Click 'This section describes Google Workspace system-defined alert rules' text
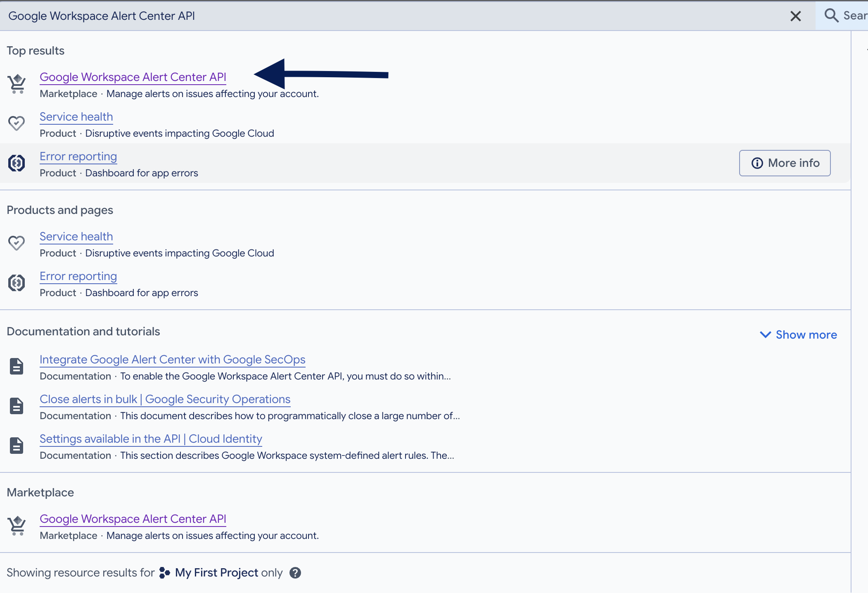 pyautogui.click(x=287, y=455)
